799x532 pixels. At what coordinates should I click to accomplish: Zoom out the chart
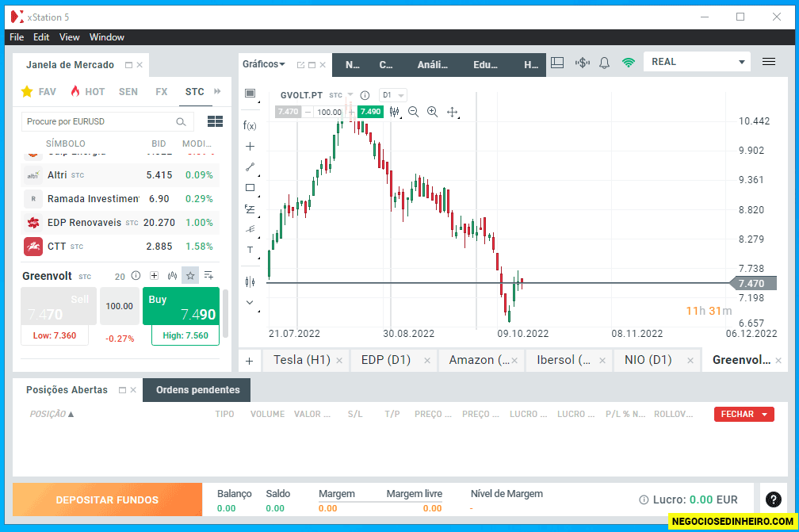tap(413, 112)
